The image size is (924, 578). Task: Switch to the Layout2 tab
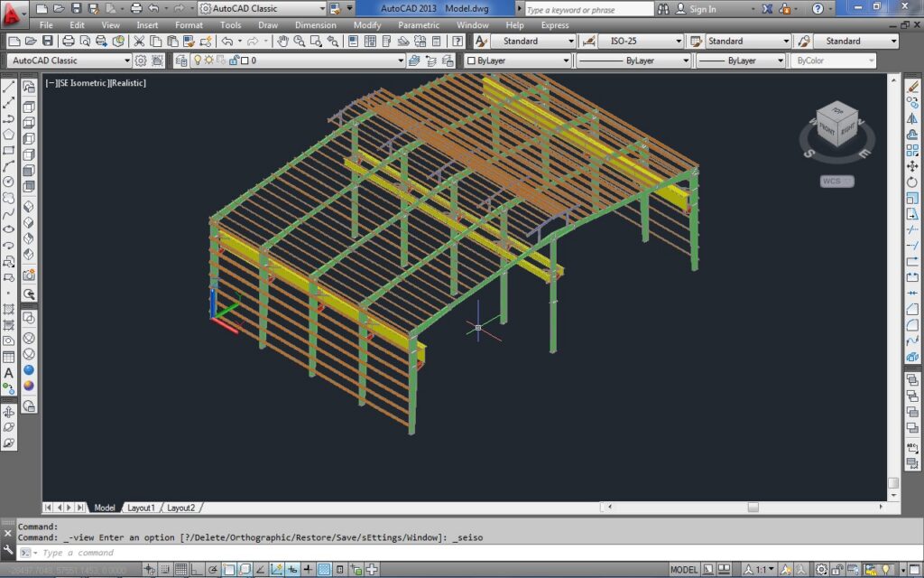[180, 508]
